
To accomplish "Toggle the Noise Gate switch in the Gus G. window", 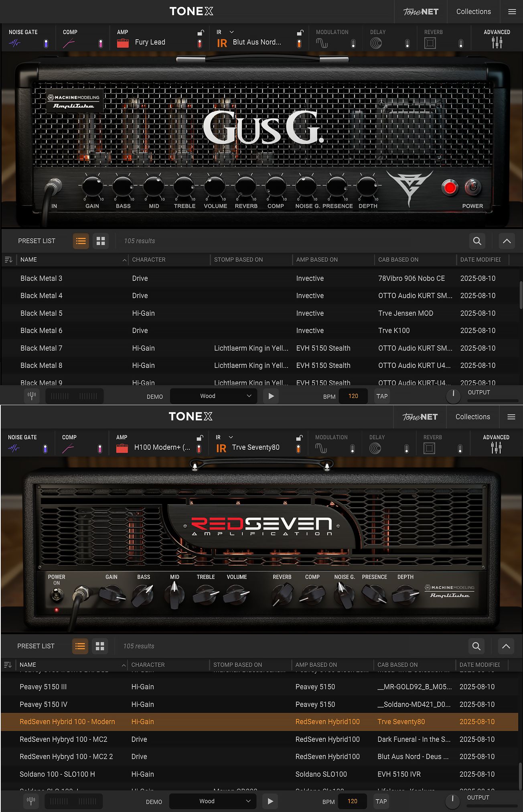I will pos(46,43).
